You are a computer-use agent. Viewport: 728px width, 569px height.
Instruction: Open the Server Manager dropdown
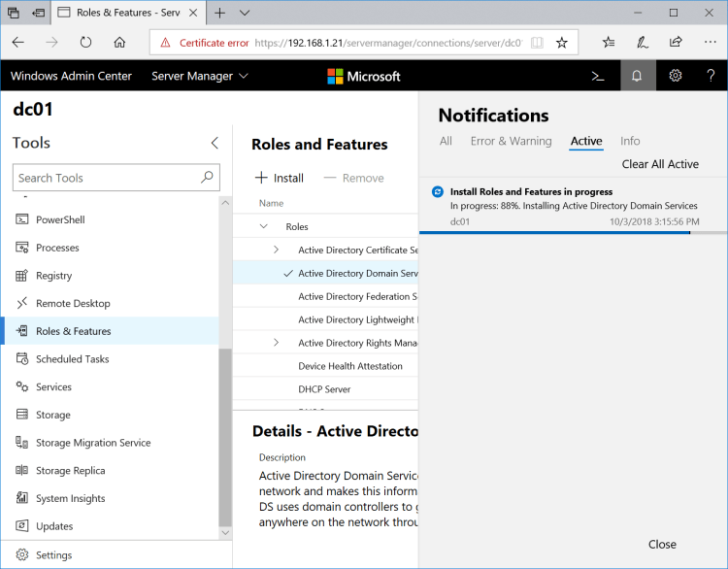(x=200, y=76)
